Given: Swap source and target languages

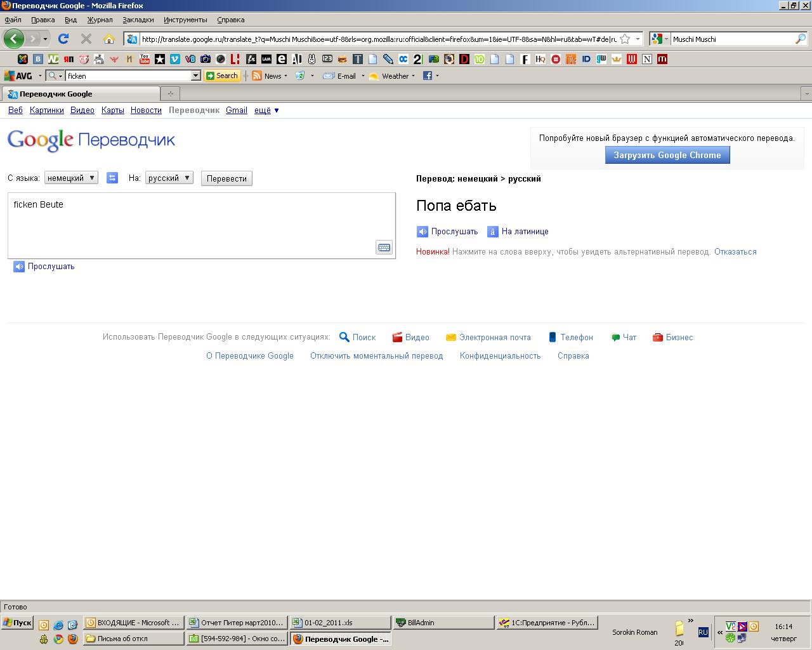Looking at the screenshot, I should 112,178.
